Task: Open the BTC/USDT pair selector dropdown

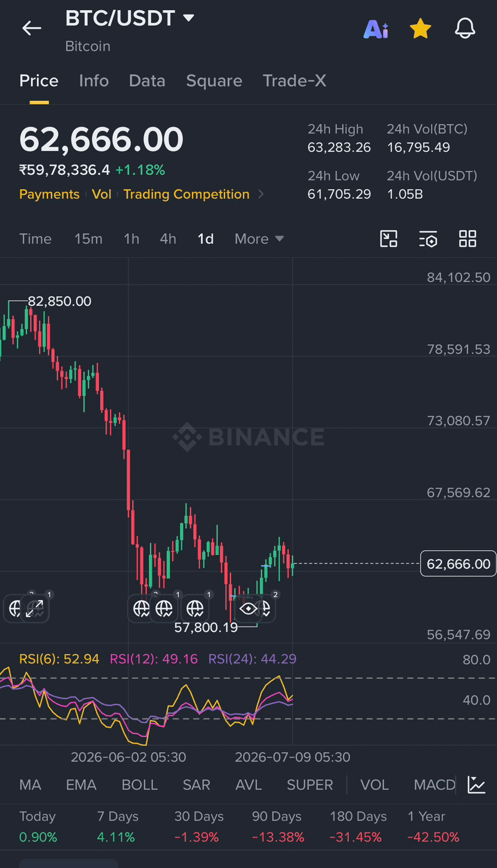Action: (x=130, y=18)
